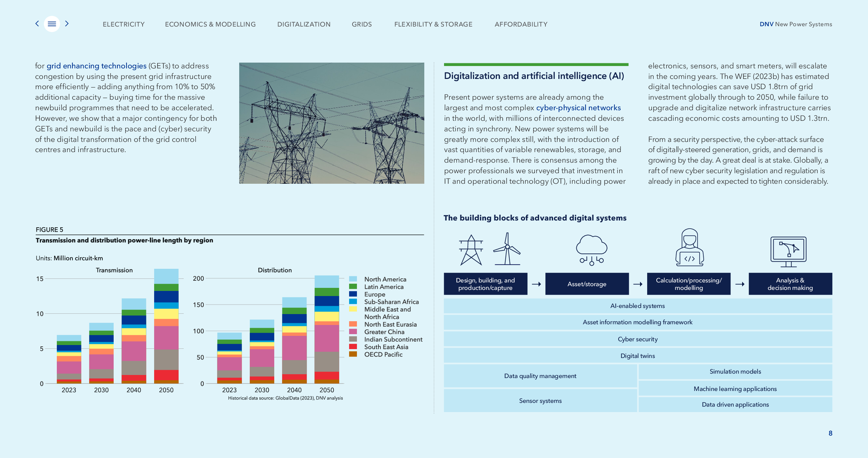Click the Data driven applications block
Viewport: 868px width, 458px height.
click(735, 405)
